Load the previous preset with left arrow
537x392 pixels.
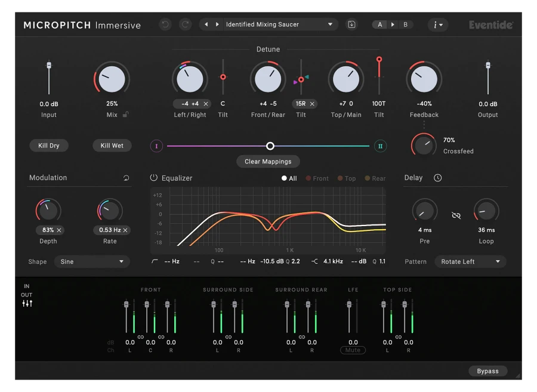206,24
